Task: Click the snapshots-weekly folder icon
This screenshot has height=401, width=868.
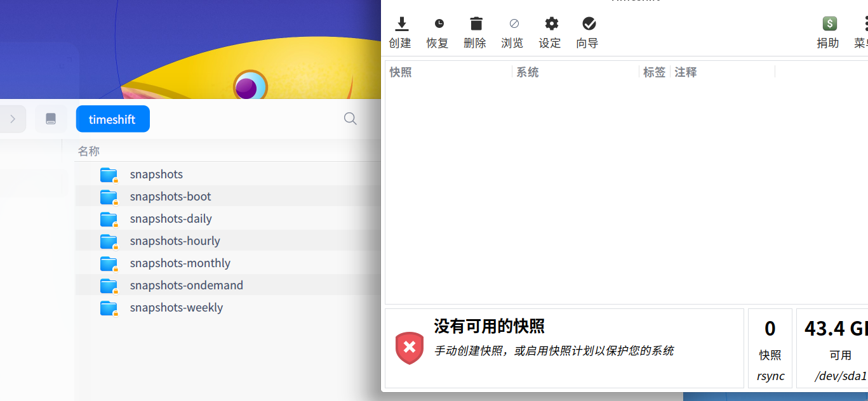Action: click(x=109, y=308)
